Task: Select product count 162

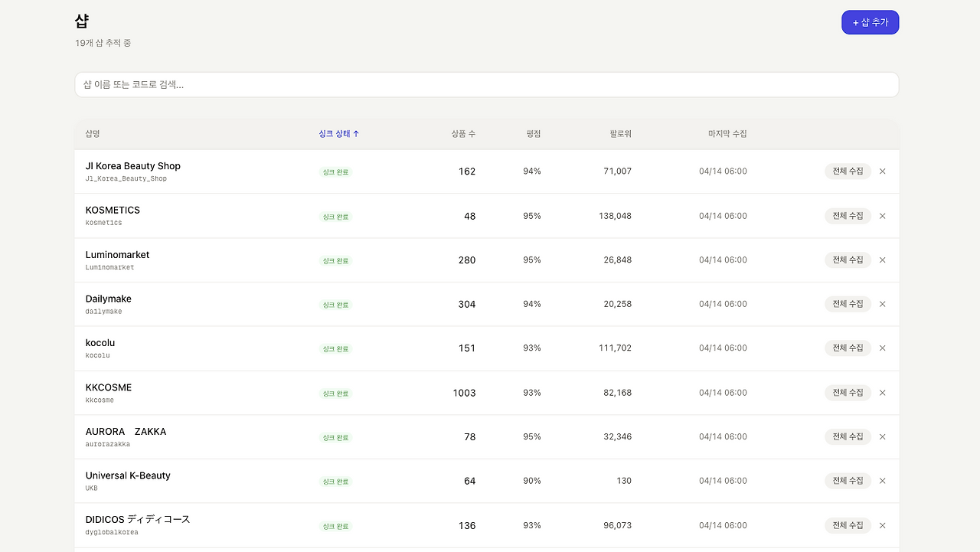Action: point(467,171)
